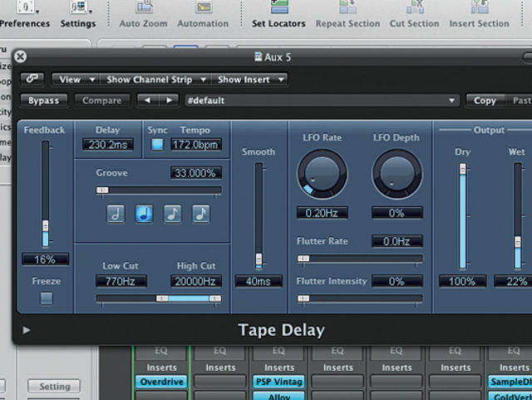The image size is (532, 400).
Task: Click the PSP Vintag insert slot
Action: 279,382
